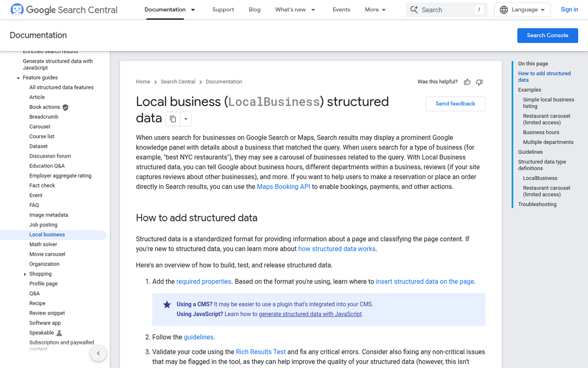The image size is (588, 368).
Task: Click the globe Language icon
Action: click(504, 10)
